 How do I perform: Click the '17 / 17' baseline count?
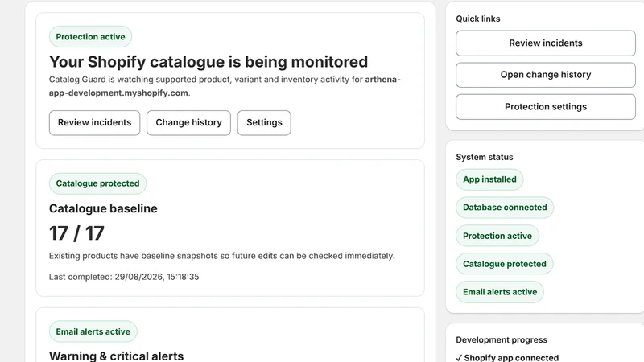coord(76,233)
